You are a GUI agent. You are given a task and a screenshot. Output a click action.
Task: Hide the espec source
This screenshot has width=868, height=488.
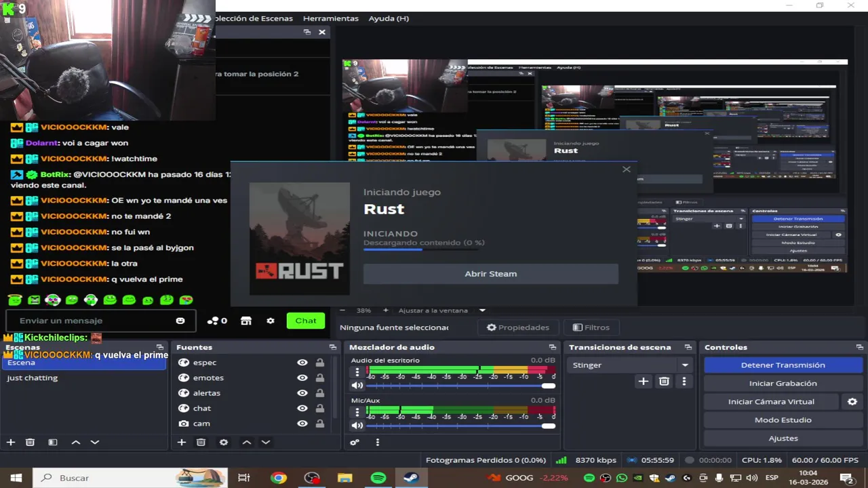(x=302, y=363)
